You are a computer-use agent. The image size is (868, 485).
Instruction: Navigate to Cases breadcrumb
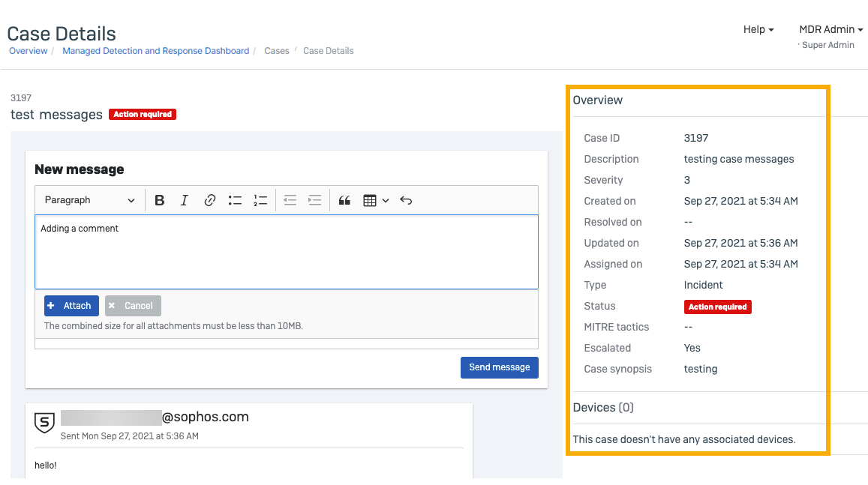pyautogui.click(x=277, y=51)
